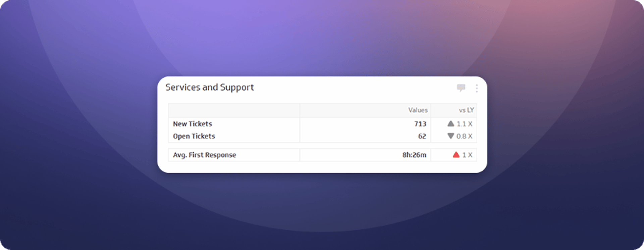This screenshot has width=644, height=250.
Task: Click the vs LY column header
Action: click(x=466, y=110)
